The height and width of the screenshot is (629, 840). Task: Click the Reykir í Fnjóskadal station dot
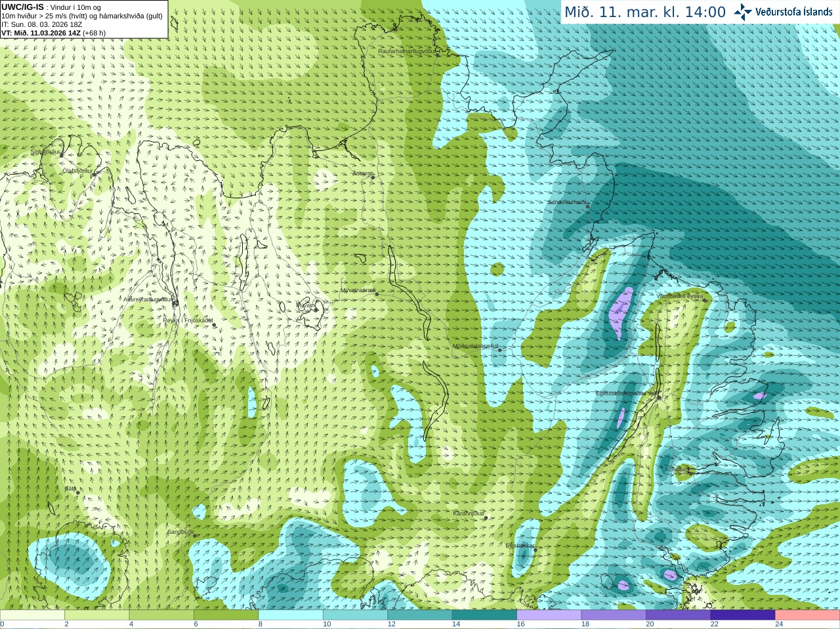(214, 325)
